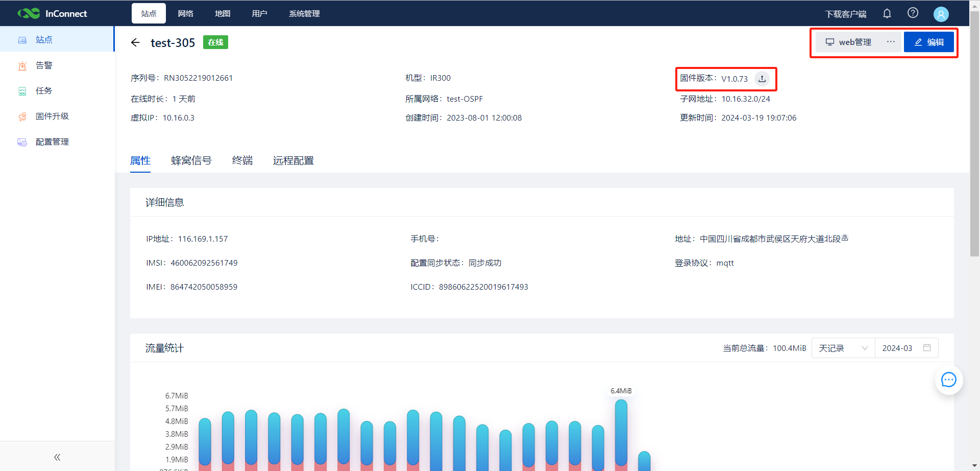Viewport: 980px width, 471px height.
Task: Click the 下载客户端 link
Action: [846, 14]
